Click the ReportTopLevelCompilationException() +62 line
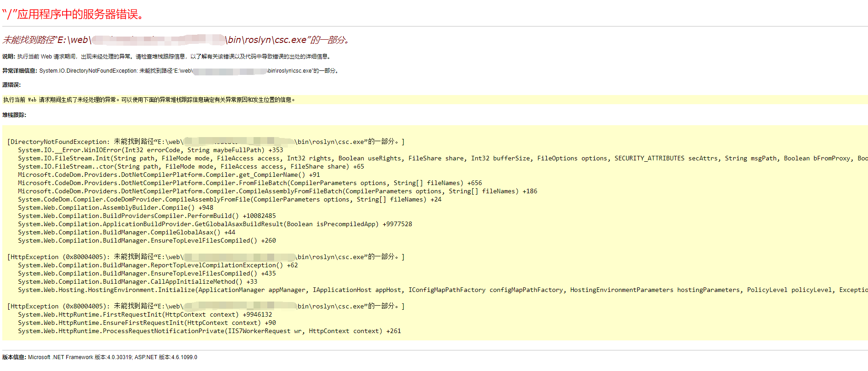Viewport: 868px width, 371px height. (158, 265)
